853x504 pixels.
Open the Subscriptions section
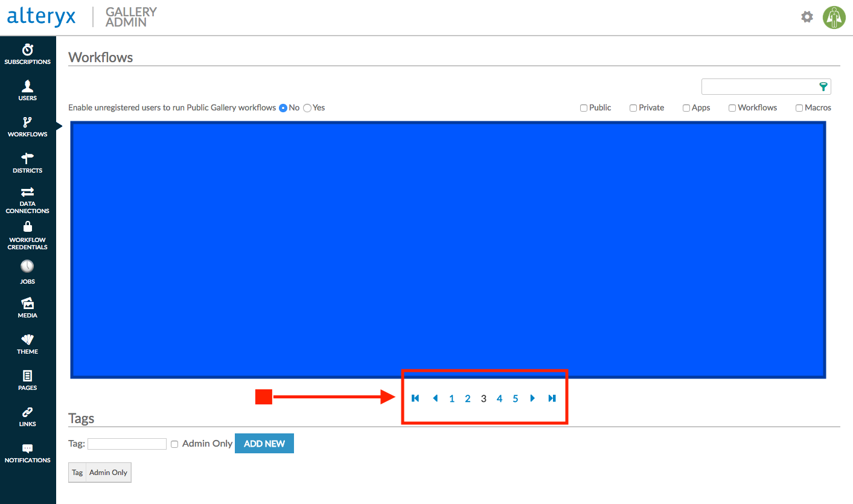[x=27, y=54]
